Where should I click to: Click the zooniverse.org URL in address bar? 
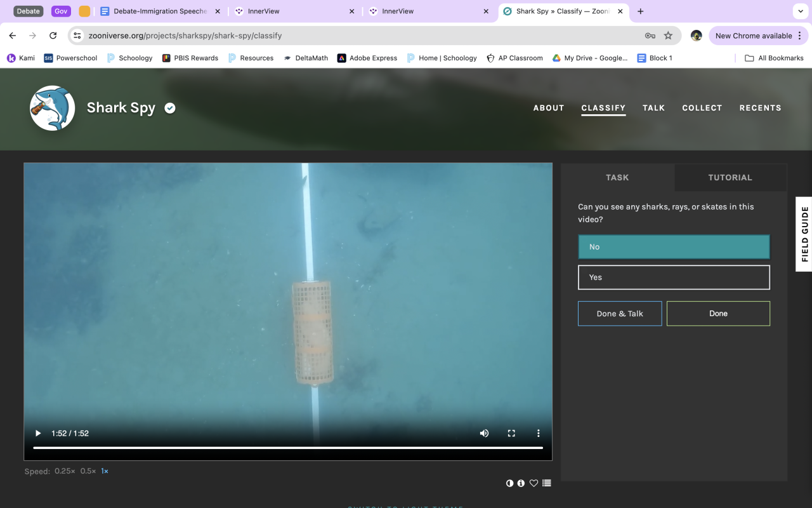point(185,36)
